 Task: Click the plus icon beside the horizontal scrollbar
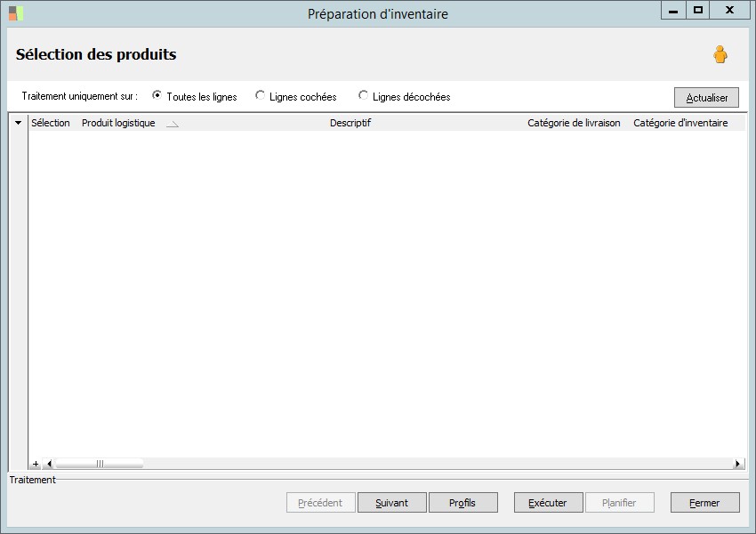[36, 464]
